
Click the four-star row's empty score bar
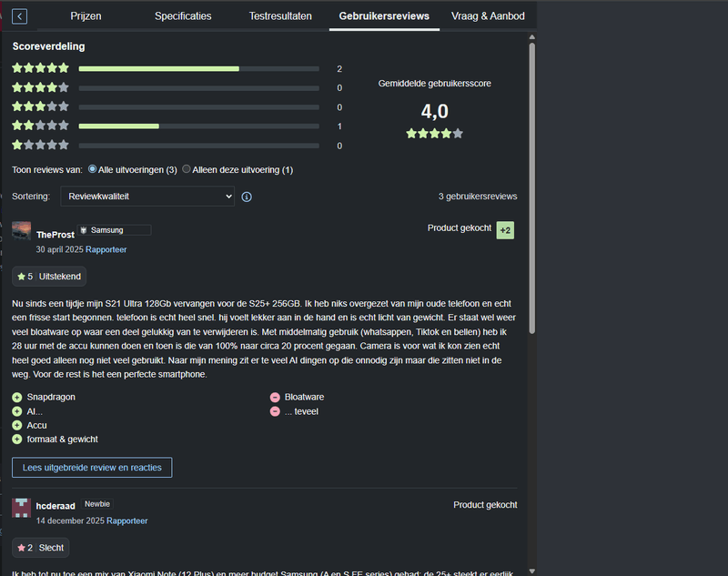point(198,88)
